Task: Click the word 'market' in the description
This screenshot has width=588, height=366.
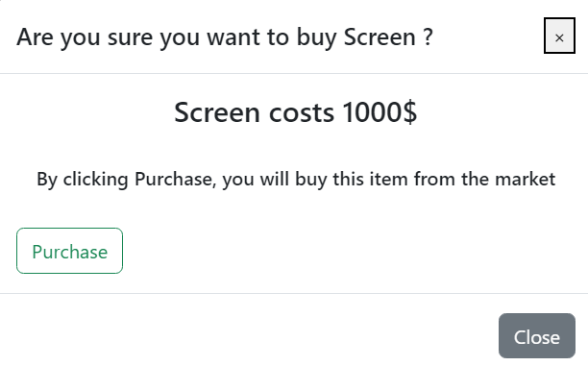Action: point(525,179)
